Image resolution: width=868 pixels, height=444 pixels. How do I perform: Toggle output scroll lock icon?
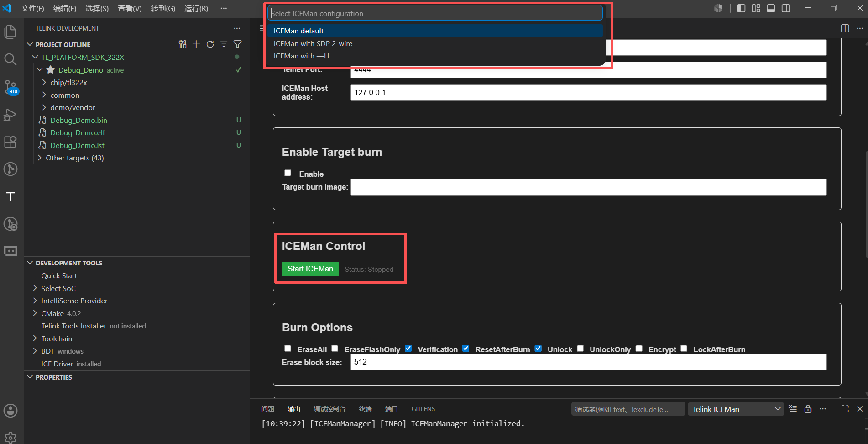click(x=808, y=409)
